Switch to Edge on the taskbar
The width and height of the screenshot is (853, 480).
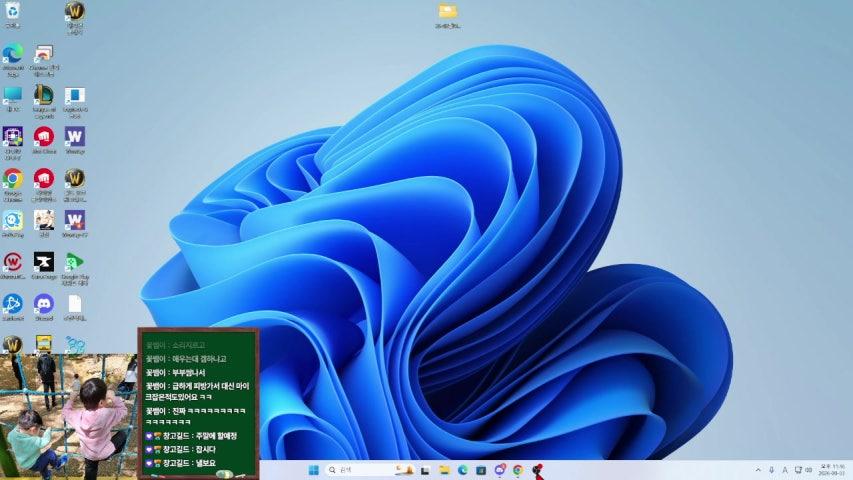[463, 470]
